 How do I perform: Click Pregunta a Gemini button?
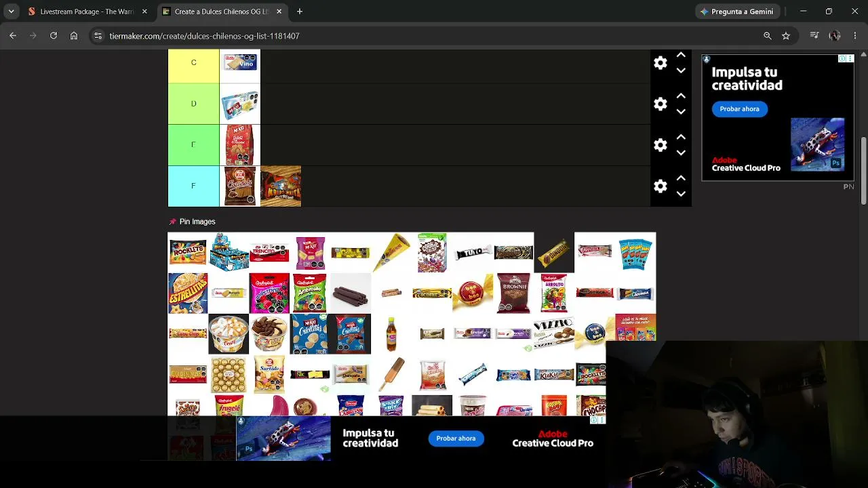click(x=736, y=12)
